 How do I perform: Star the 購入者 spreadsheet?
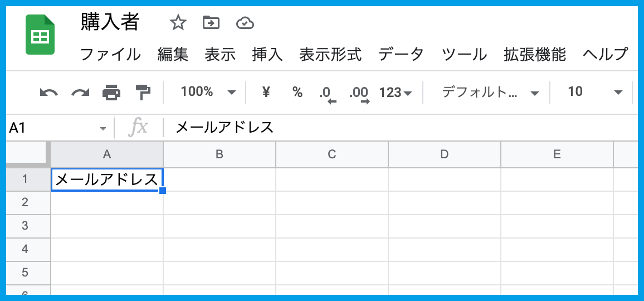178,23
